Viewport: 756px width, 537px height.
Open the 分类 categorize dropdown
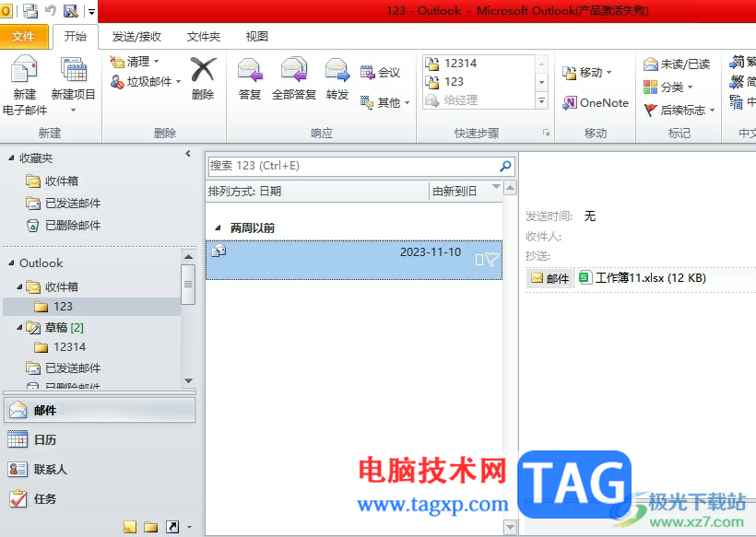pyautogui.click(x=667, y=87)
